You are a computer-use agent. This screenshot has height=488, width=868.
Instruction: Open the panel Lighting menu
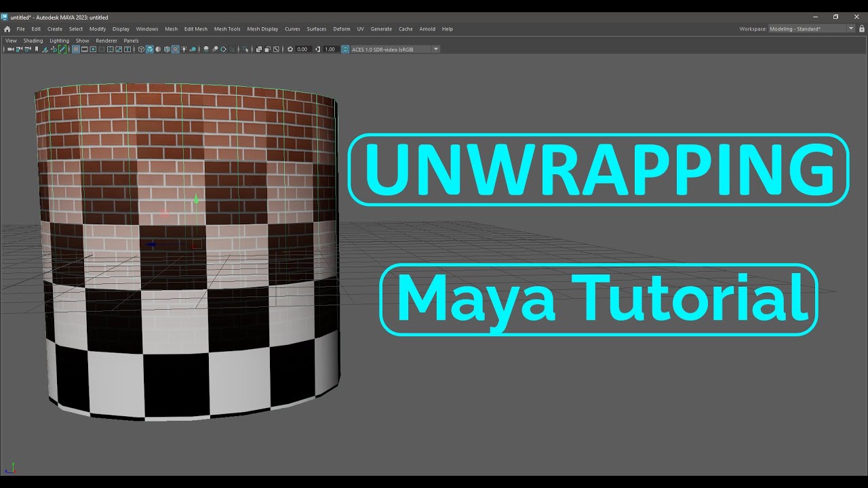tap(60, 41)
